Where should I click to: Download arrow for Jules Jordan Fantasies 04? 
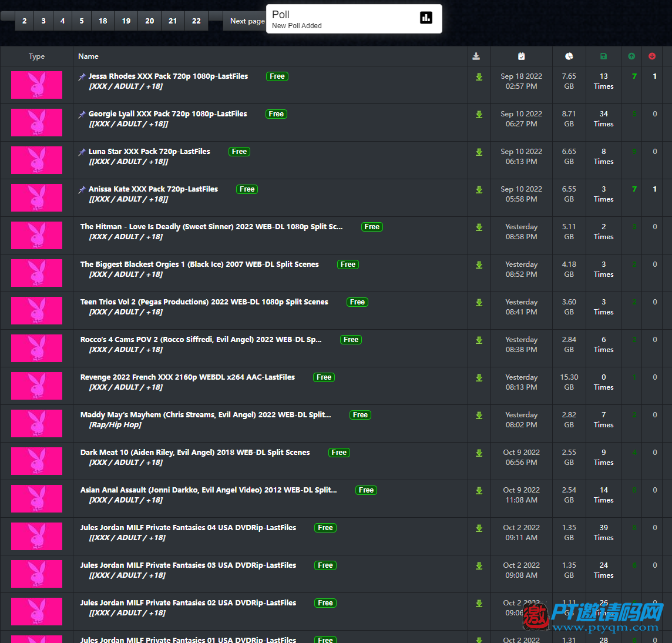[479, 528]
